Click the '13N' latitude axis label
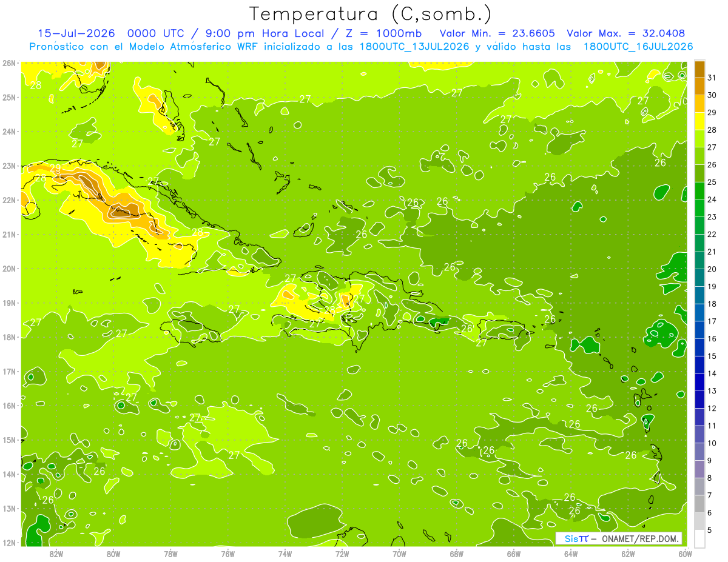 coord(8,509)
